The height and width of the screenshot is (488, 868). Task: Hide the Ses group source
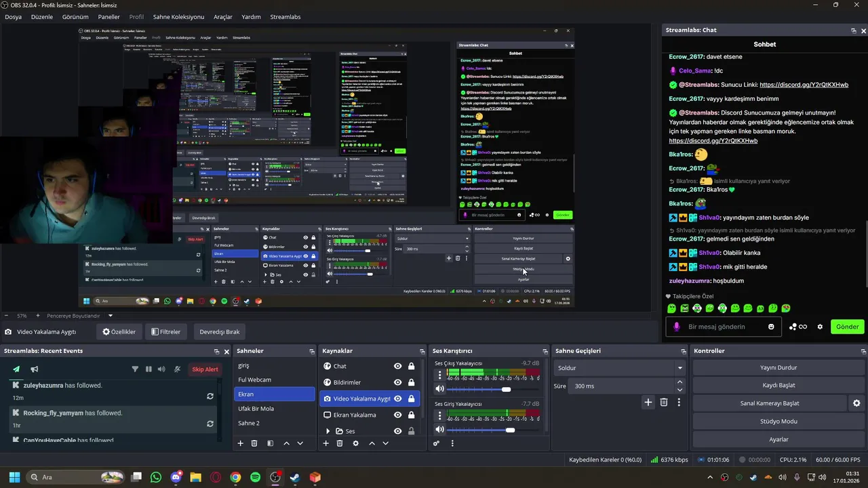(398, 431)
